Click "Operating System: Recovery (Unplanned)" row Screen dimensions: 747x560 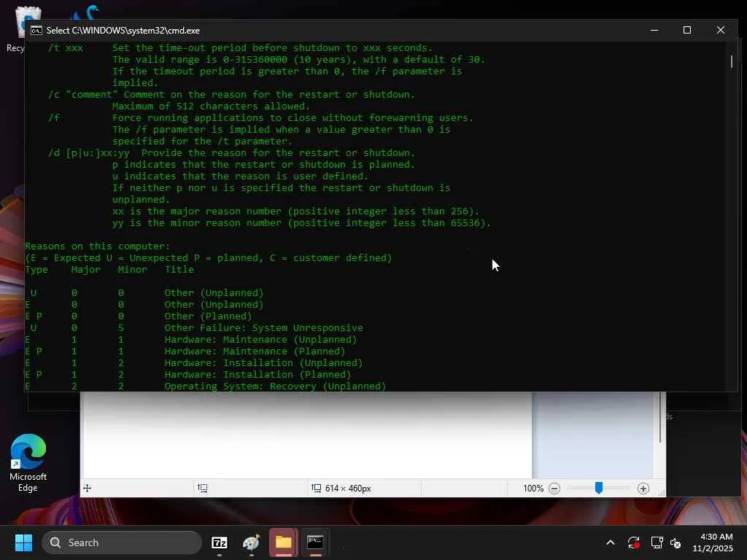[x=275, y=386]
